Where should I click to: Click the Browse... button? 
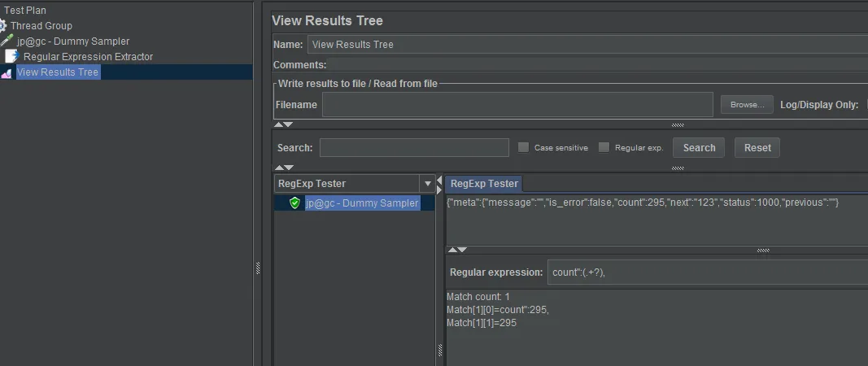coord(747,105)
